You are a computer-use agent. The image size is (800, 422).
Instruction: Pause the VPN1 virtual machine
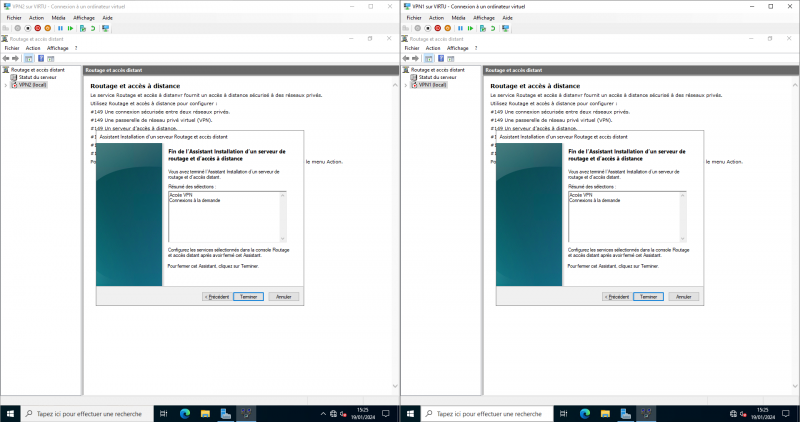click(460, 29)
